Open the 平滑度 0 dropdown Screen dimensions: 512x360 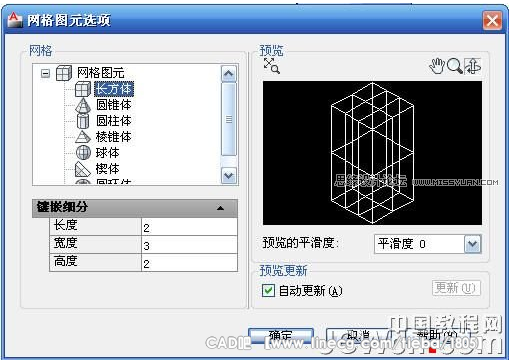(472, 244)
